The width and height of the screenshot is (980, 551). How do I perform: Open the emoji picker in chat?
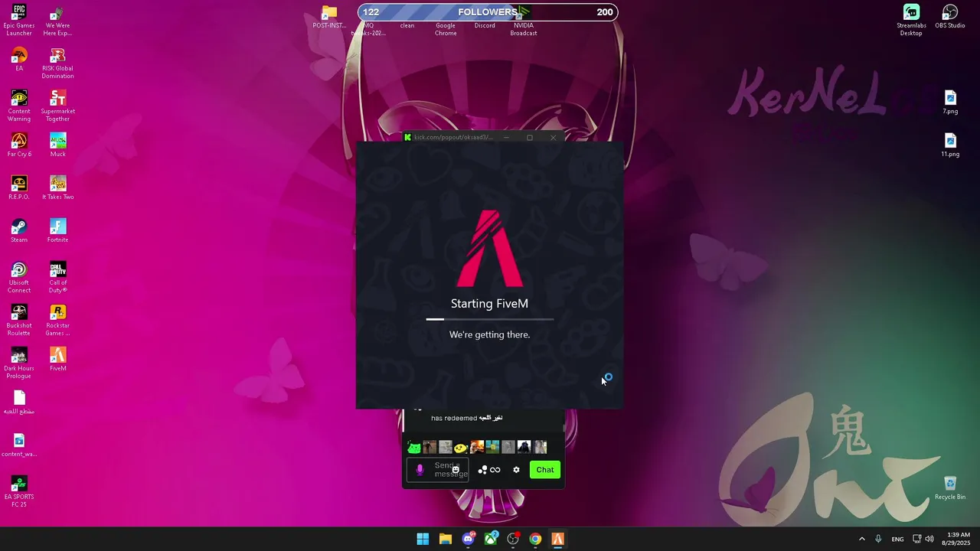click(x=456, y=470)
